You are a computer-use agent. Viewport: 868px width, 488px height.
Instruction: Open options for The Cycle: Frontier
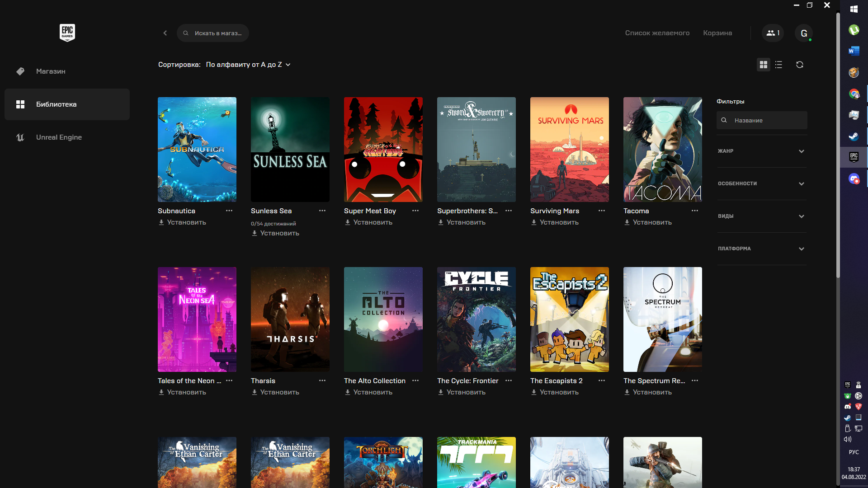[509, 381]
